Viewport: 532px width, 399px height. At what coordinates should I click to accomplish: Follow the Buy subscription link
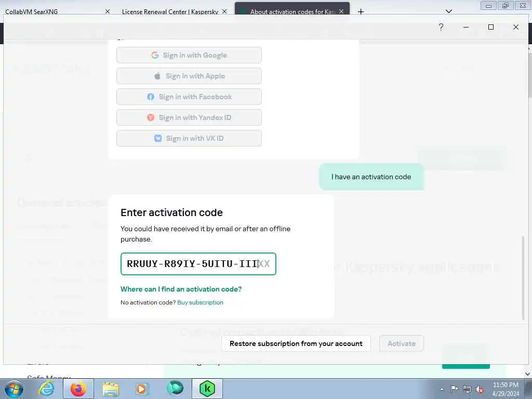pyautogui.click(x=200, y=302)
